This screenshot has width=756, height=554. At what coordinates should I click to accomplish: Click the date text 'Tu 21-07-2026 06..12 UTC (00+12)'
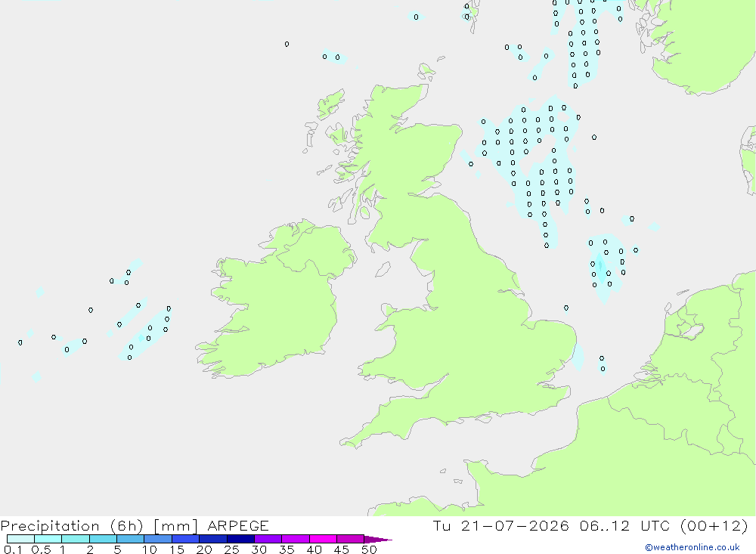point(590,525)
